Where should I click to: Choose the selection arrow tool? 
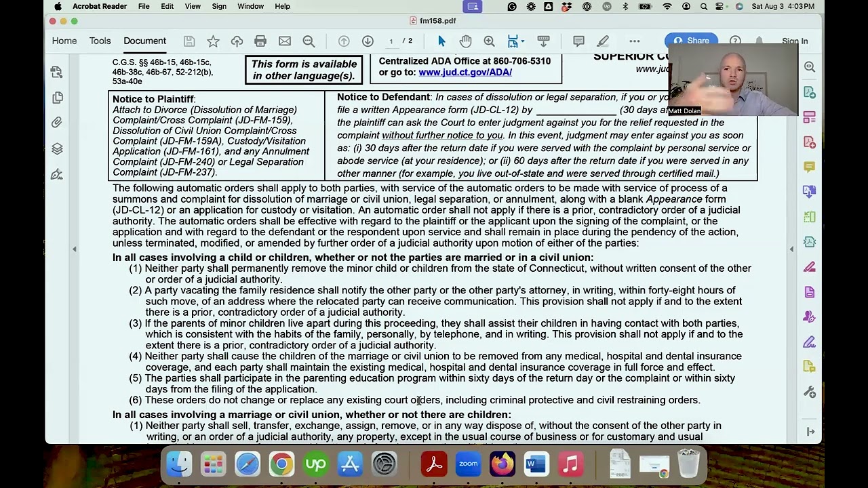point(441,41)
